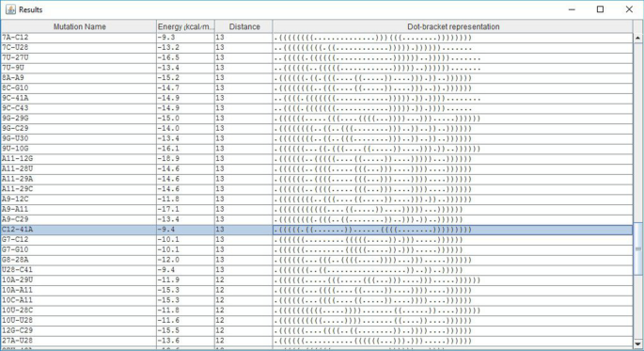Click the energy value -15.5

point(168,330)
